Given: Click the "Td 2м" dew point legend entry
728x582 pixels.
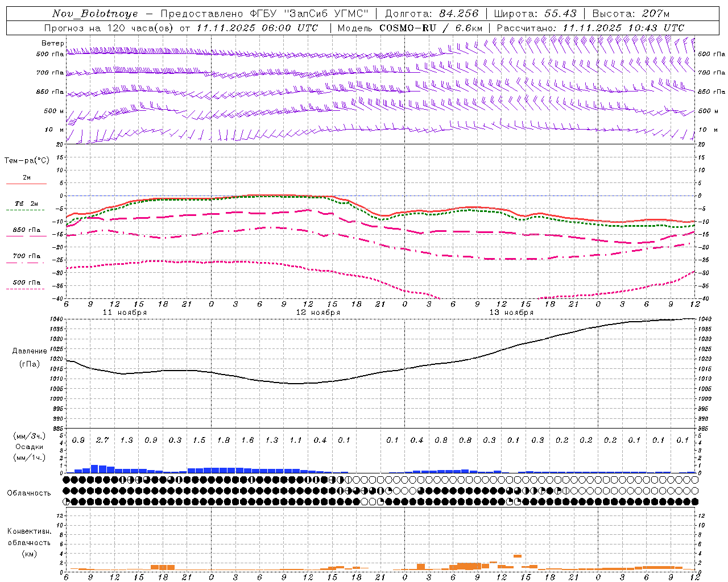Looking at the screenshot, I should pyautogui.click(x=26, y=203).
